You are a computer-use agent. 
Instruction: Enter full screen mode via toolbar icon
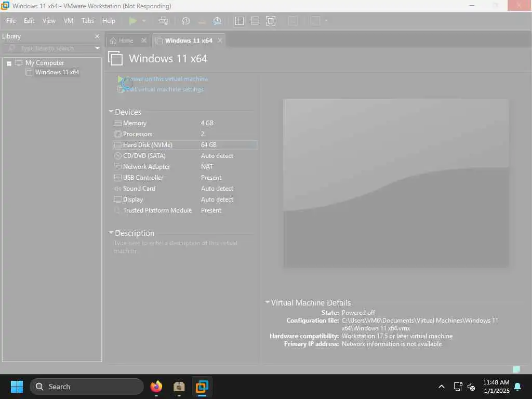click(270, 21)
